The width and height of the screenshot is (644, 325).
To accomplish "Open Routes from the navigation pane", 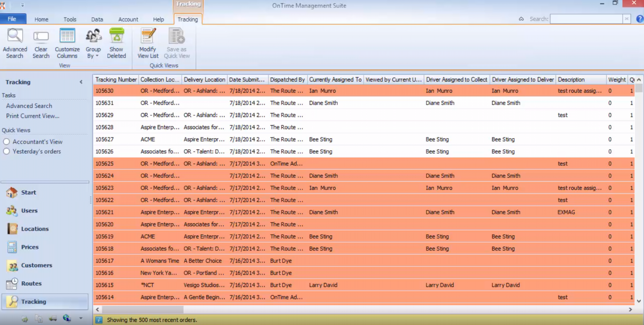I will tap(31, 284).
